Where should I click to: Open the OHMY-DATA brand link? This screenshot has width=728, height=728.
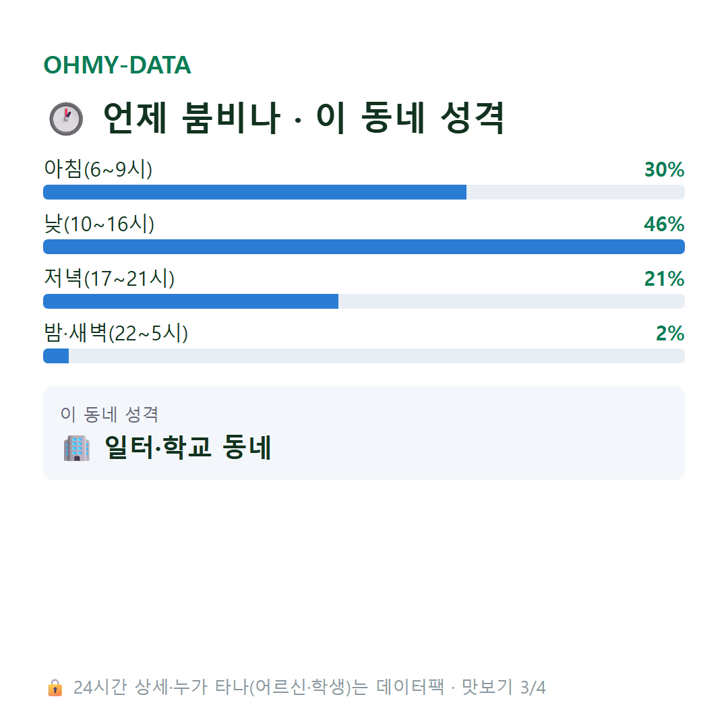pyautogui.click(x=117, y=65)
